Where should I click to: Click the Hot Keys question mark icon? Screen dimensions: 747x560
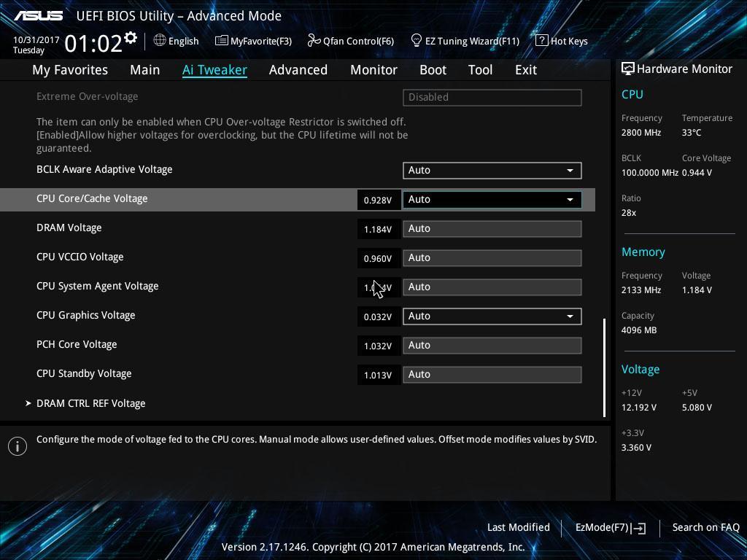point(541,40)
